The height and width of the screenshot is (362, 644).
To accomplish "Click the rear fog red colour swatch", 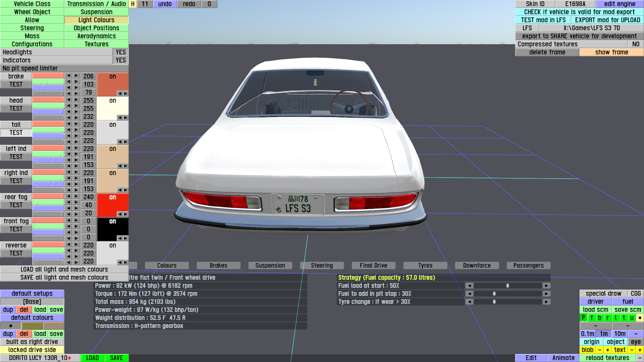I will click(x=112, y=205).
